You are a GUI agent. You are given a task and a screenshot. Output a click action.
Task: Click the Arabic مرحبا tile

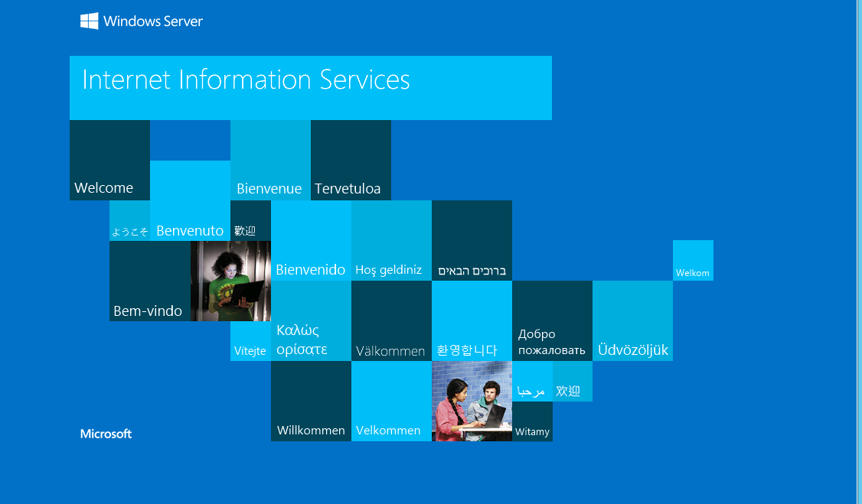532,381
